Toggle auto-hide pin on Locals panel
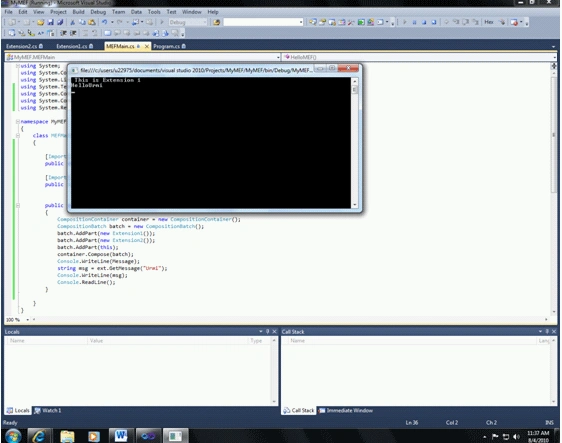Screen dimensions: 562x443 [267, 332]
